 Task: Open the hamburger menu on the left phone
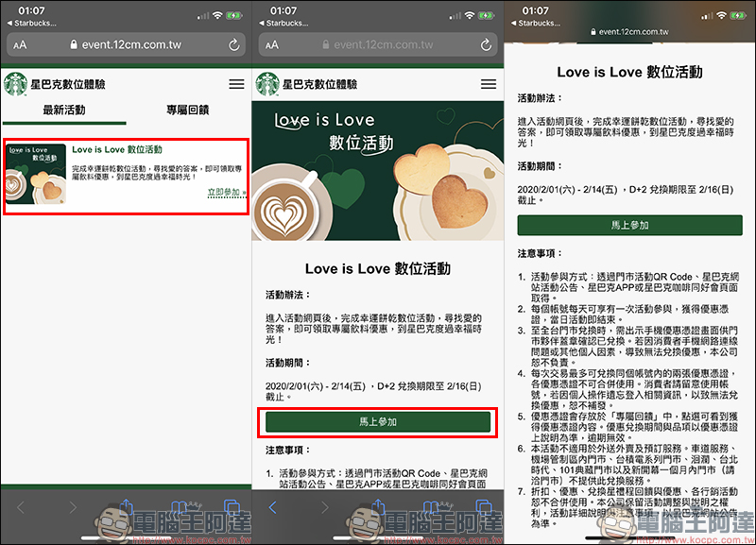(x=235, y=84)
